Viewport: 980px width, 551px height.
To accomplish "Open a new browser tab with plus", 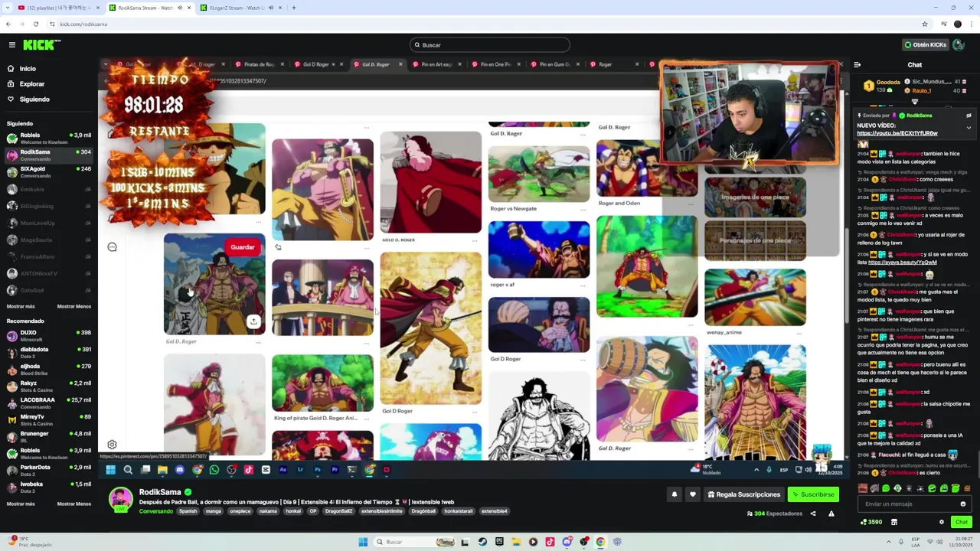I will pos(294,8).
